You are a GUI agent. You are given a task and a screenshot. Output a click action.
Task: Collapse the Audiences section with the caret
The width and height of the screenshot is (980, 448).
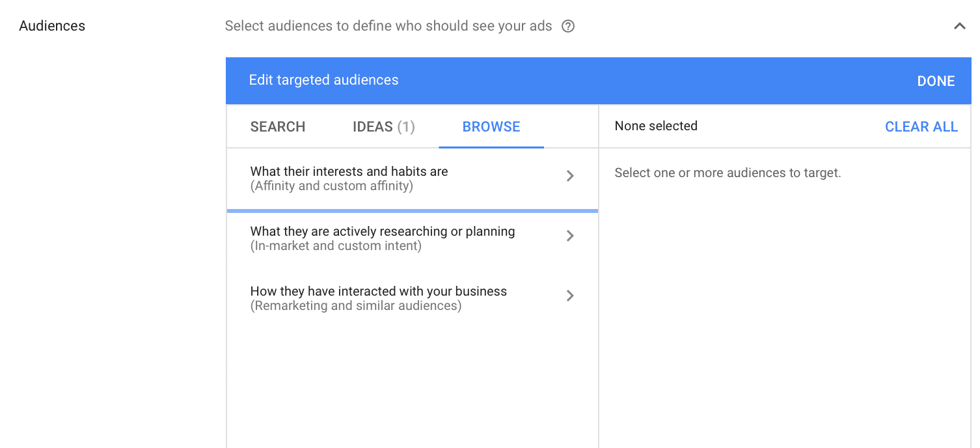click(959, 27)
